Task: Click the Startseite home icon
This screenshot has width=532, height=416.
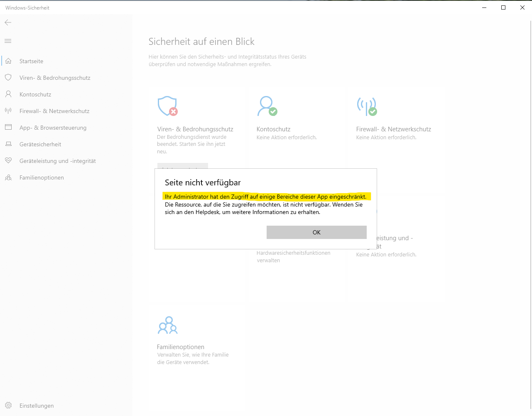Action: point(8,61)
